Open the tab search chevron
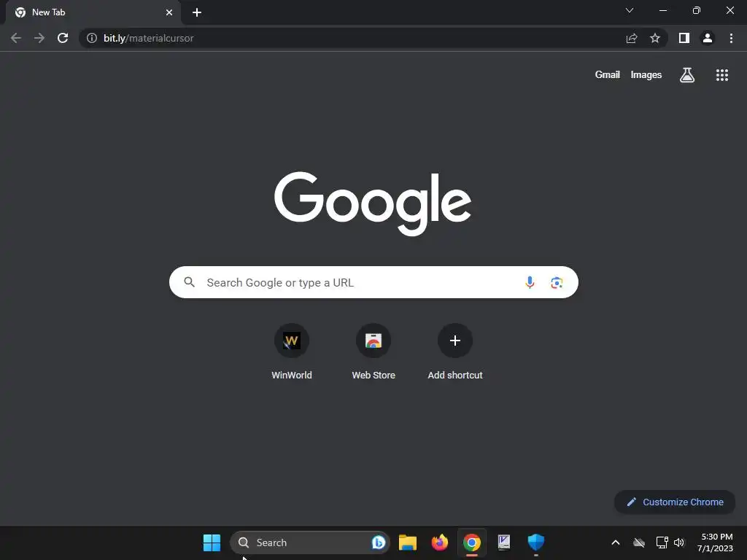The height and width of the screenshot is (560, 747). coord(630,10)
